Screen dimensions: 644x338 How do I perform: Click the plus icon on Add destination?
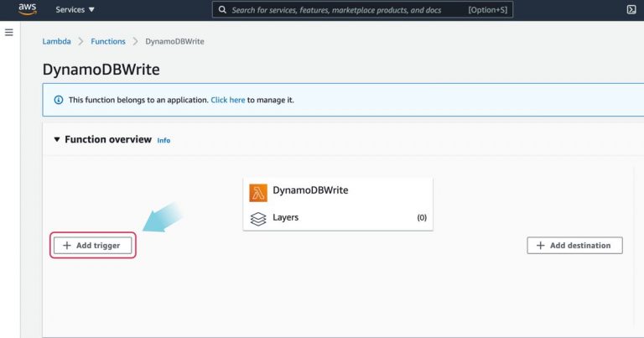(541, 245)
